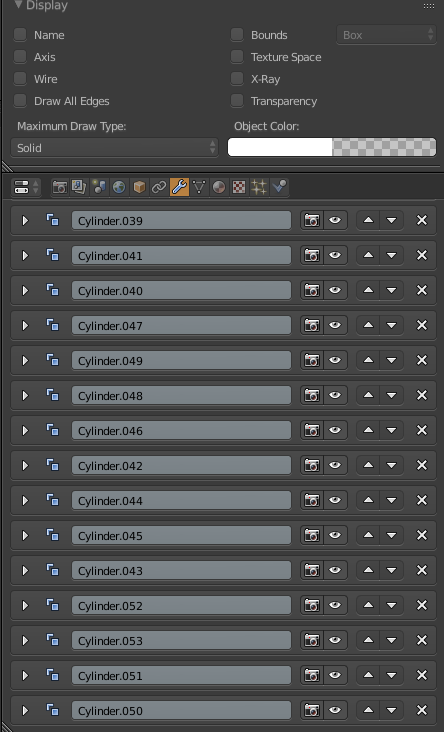Edit the Cylinder.039 modifier name field
Viewport: 444px width, 732px height.
pos(181,220)
